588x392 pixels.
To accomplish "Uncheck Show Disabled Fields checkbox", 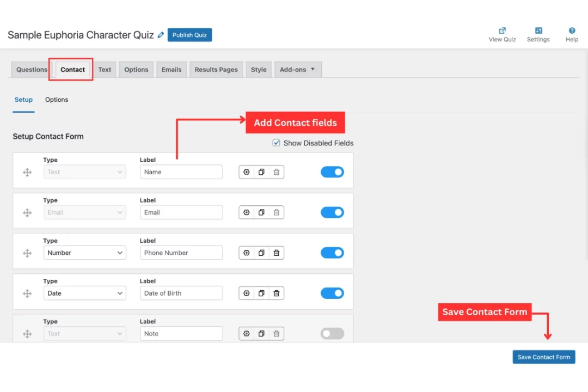I will [277, 143].
